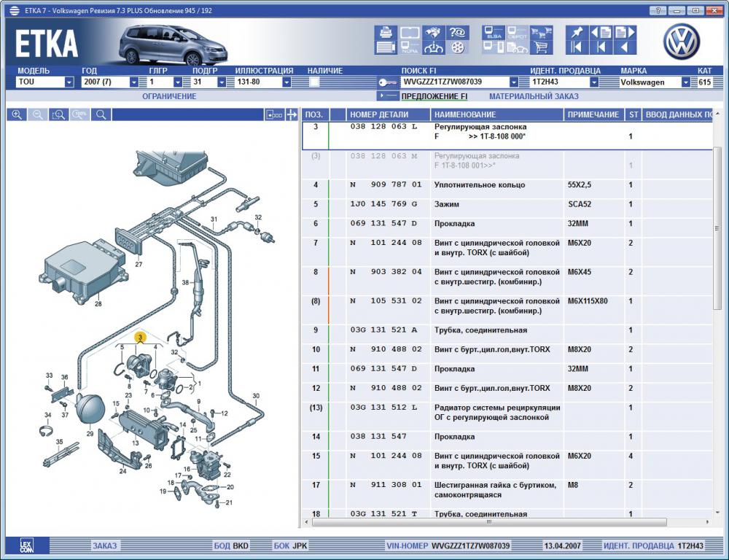Click the ПРИМЕЧАНИЕ column header
Screen dimensions: 729x560
pyautogui.click(x=593, y=114)
